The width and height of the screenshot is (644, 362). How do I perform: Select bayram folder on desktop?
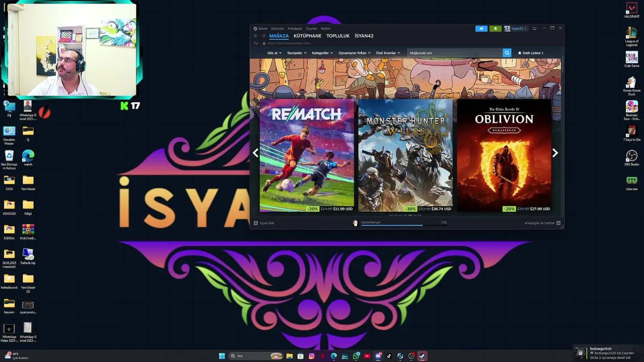click(9, 306)
